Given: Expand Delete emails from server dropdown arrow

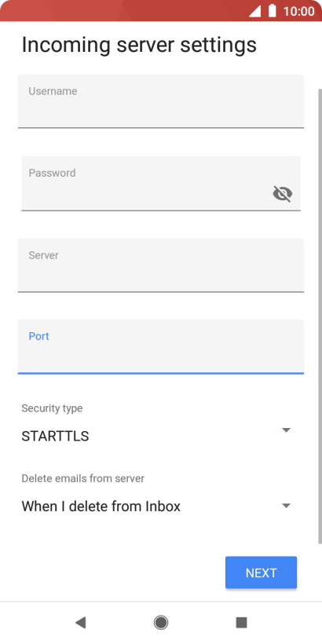Looking at the screenshot, I should click(x=287, y=506).
